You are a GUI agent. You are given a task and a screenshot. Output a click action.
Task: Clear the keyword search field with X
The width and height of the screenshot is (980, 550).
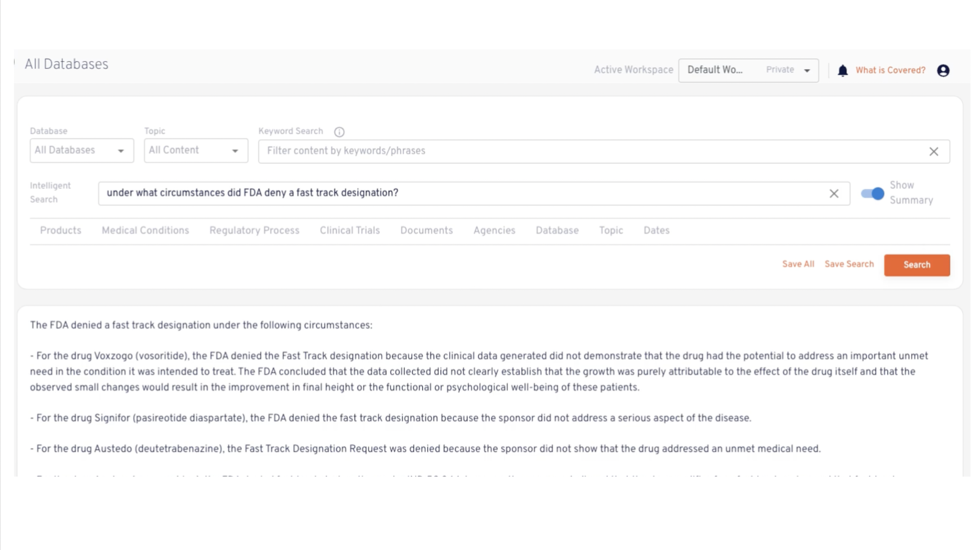click(x=934, y=152)
